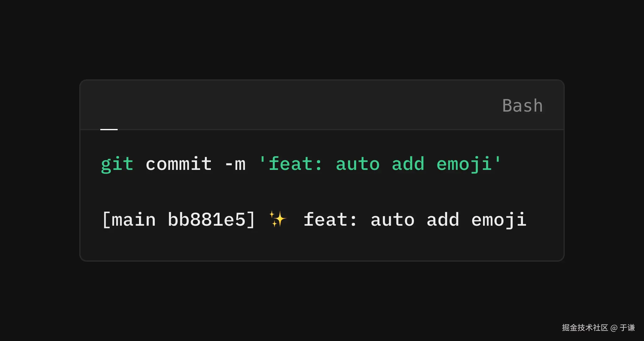Click the @ symbol in watermark
644x341 pixels.
click(x=614, y=328)
